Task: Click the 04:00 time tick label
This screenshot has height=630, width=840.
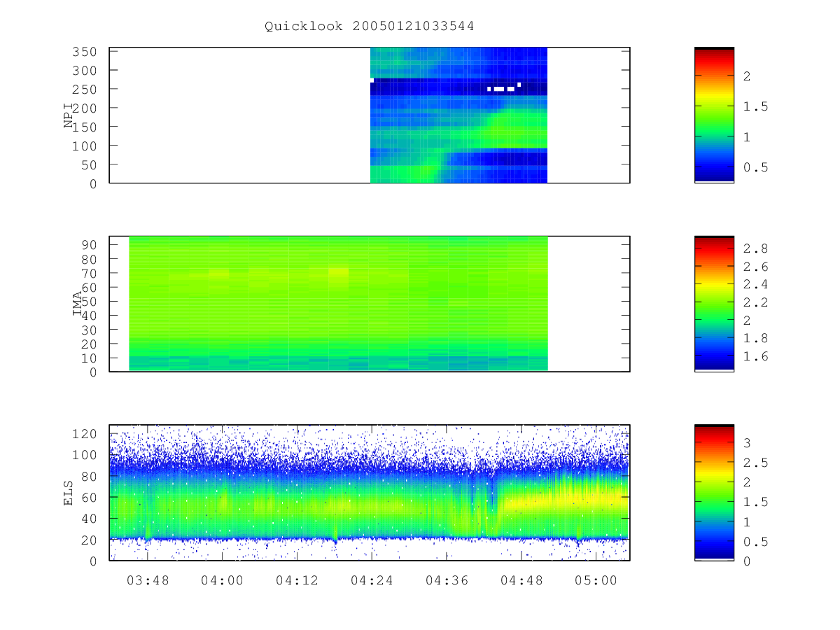Action: coord(222,580)
